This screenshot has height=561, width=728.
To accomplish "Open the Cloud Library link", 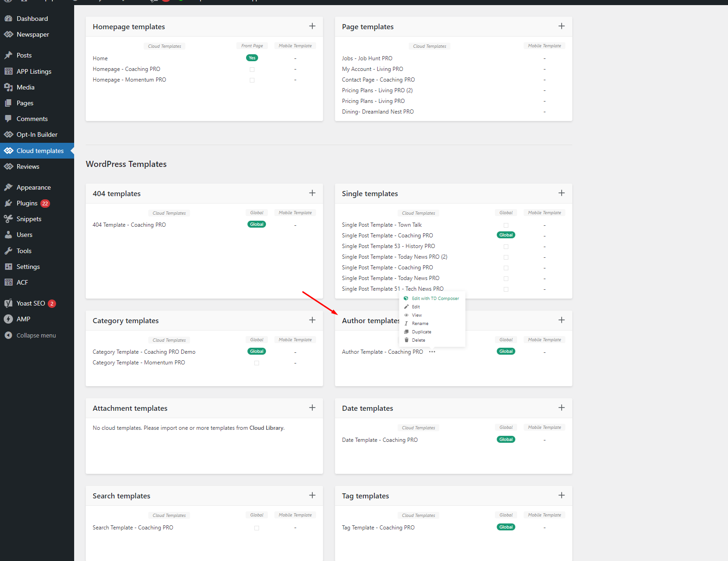I will (x=266, y=428).
